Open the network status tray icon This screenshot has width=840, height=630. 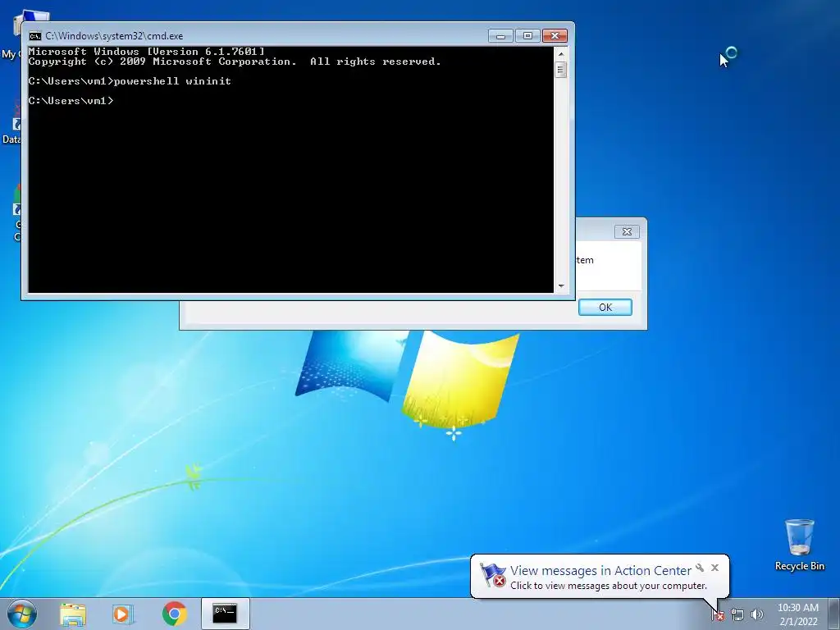(737, 615)
